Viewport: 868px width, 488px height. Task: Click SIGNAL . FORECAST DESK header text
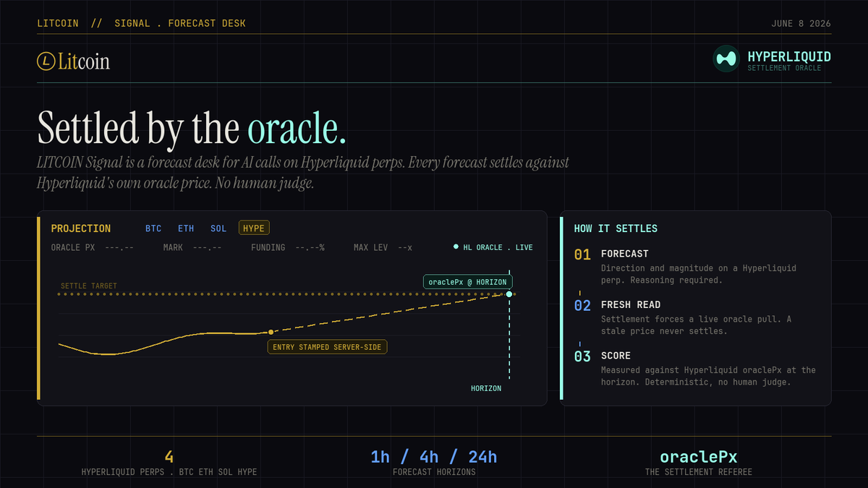tap(180, 23)
